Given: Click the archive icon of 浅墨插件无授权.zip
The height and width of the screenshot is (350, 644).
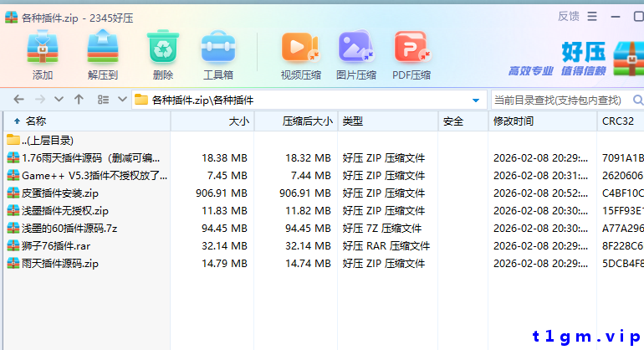Looking at the screenshot, I should [x=13, y=210].
